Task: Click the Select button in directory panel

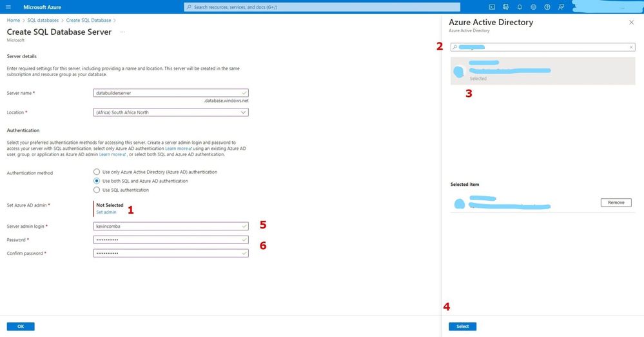Action: [x=462, y=326]
